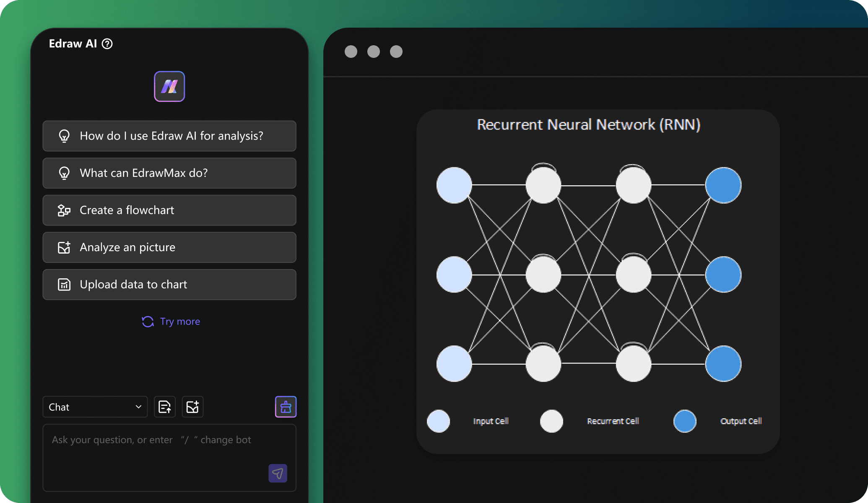Click the 'Try more' link

pos(180,322)
